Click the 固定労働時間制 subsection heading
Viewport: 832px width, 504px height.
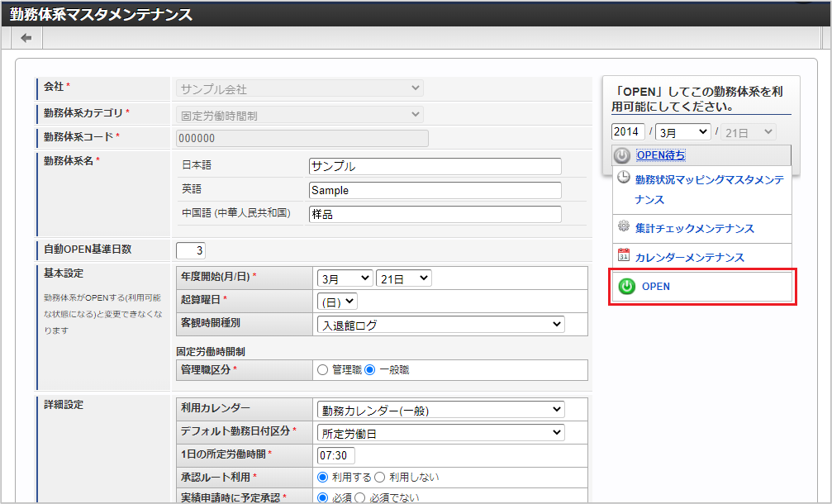211,352
